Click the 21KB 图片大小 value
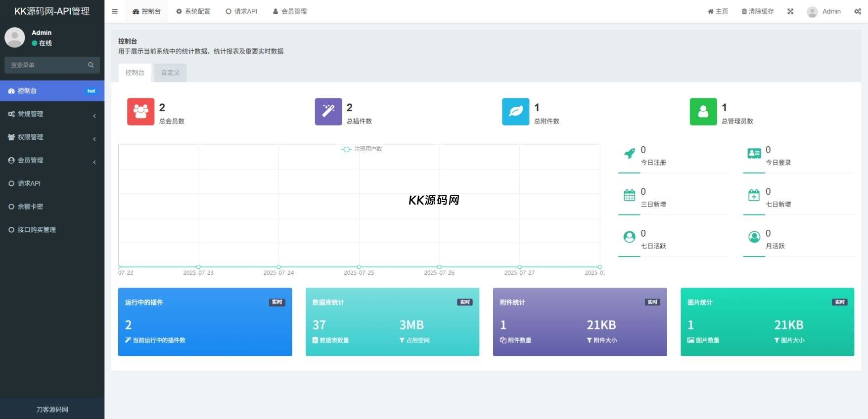This screenshot has height=419, width=868. [789, 325]
